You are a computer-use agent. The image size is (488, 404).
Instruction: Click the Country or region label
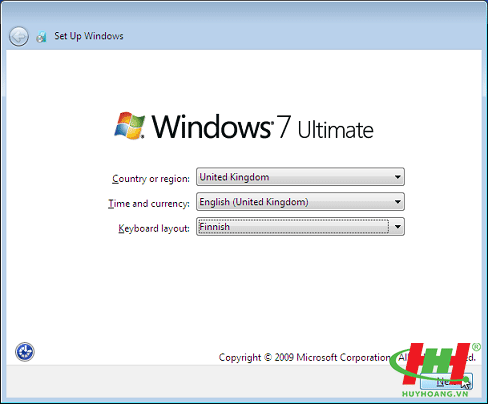tap(151, 179)
